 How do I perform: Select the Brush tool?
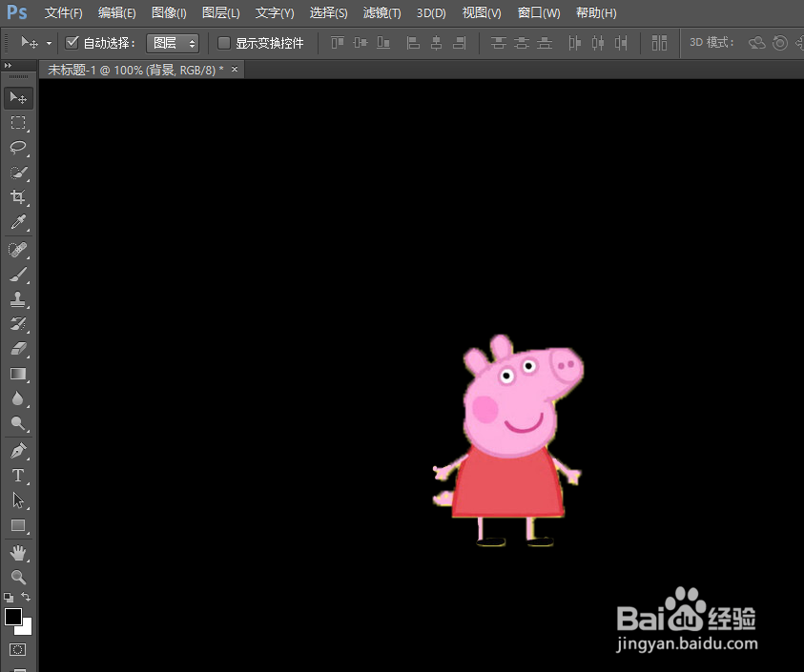18,275
